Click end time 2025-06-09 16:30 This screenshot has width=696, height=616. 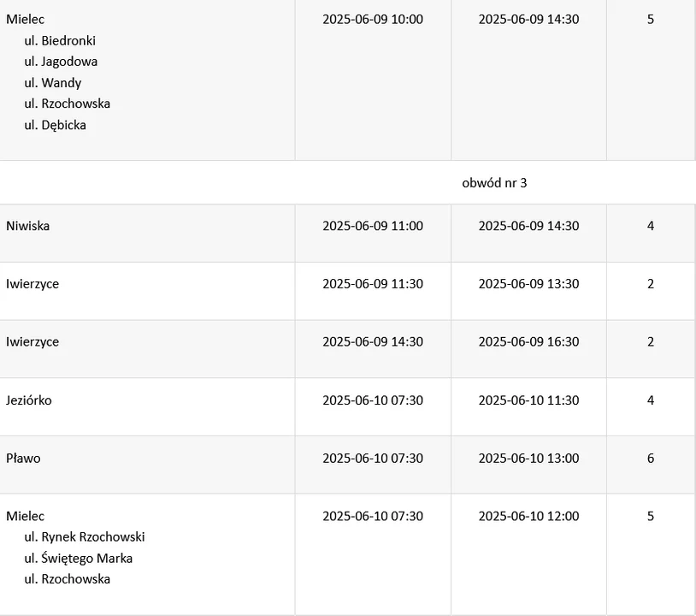(528, 342)
